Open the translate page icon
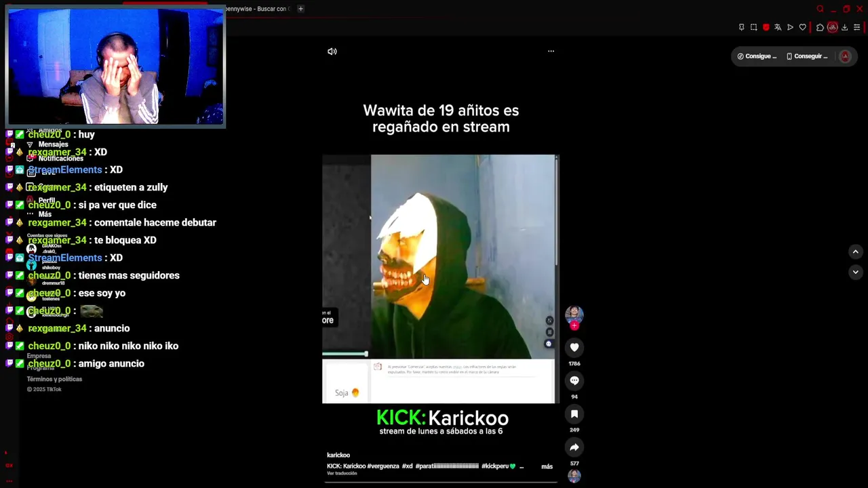The width and height of the screenshot is (868, 488). point(778,27)
